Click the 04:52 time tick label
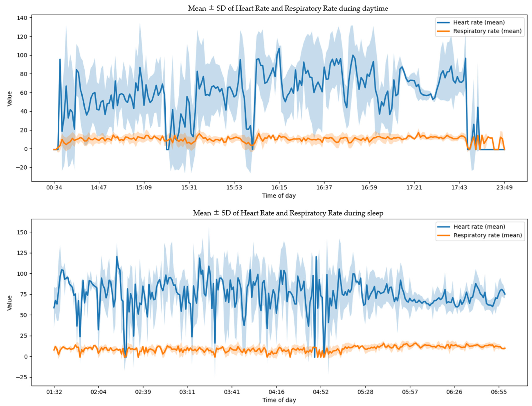The width and height of the screenshot is (532, 406). pyautogui.click(x=321, y=392)
